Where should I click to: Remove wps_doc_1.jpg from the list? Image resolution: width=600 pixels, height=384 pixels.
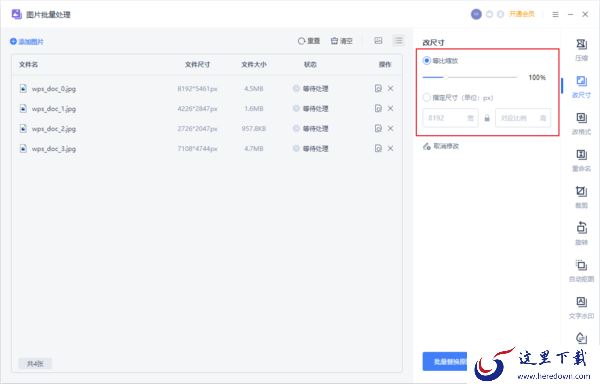(x=390, y=108)
